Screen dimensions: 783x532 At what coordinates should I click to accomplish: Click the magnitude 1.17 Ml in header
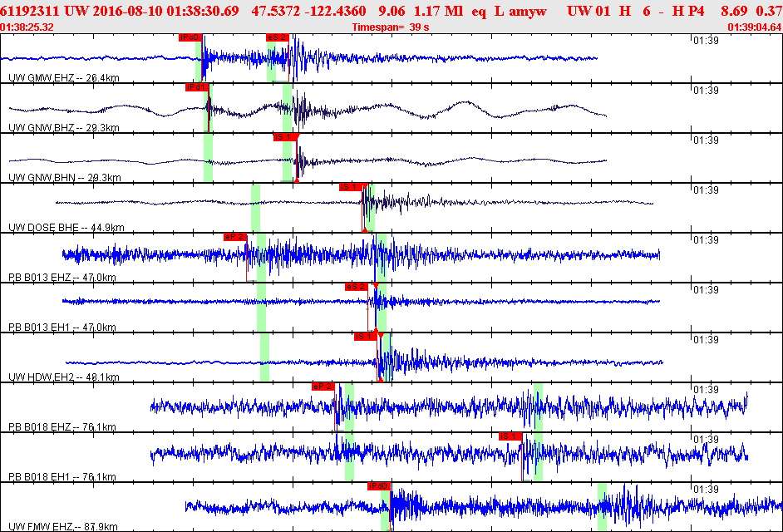point(438,11)
